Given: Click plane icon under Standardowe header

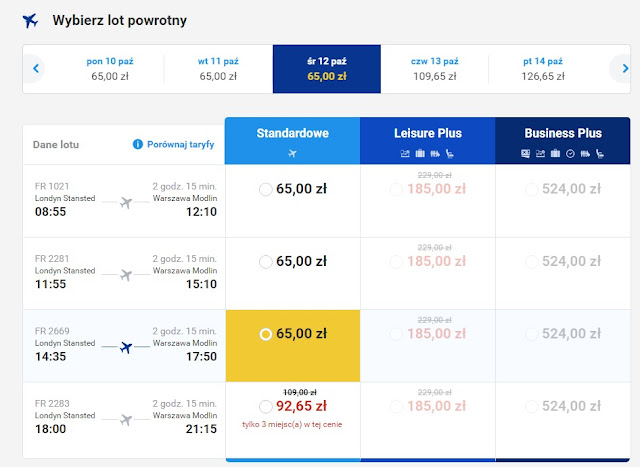Looking at the screenshot, I should pyautogui.click(x=292, y=154).
